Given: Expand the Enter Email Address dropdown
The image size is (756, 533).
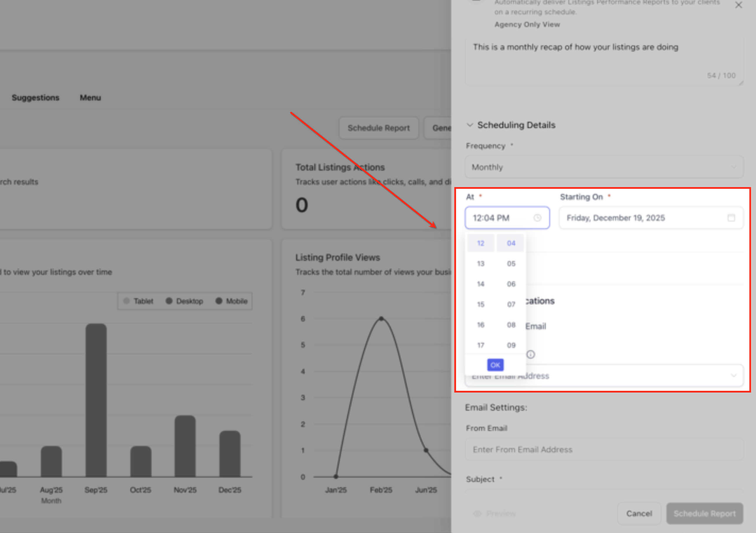Looking at the screenshot, I should pyautogui.click(x=733, y=375).
